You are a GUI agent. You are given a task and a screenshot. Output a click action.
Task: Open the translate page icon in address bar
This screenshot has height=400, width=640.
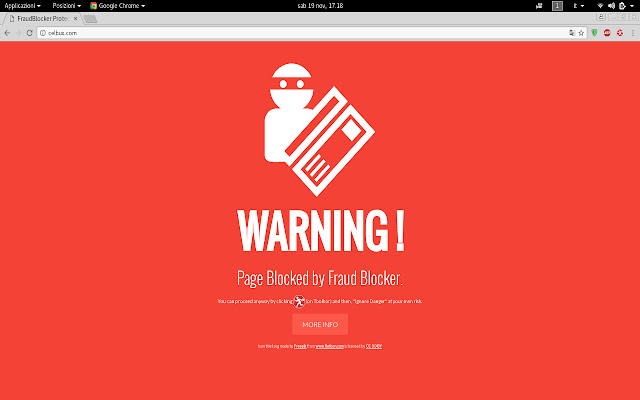[x=572, y=33]
